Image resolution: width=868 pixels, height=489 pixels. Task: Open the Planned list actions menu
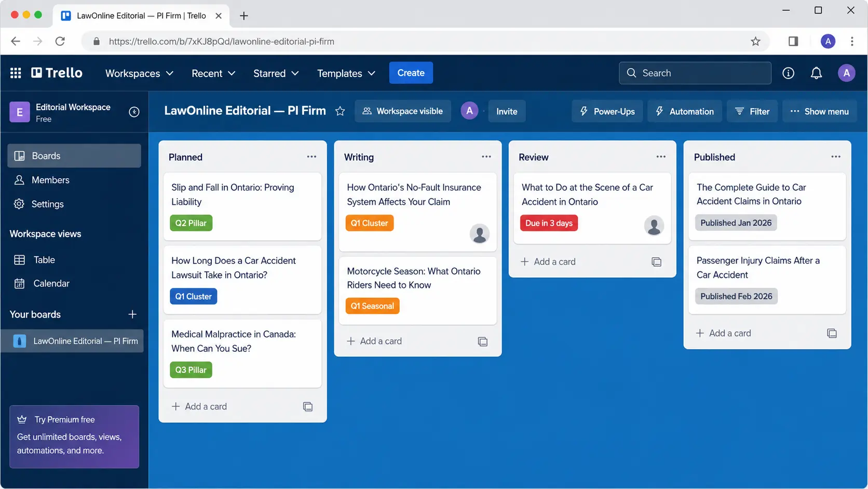pos(311,157)
